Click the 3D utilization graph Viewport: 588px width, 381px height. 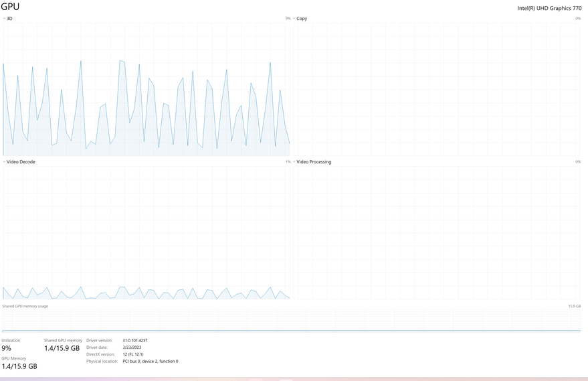pos(146,89)
